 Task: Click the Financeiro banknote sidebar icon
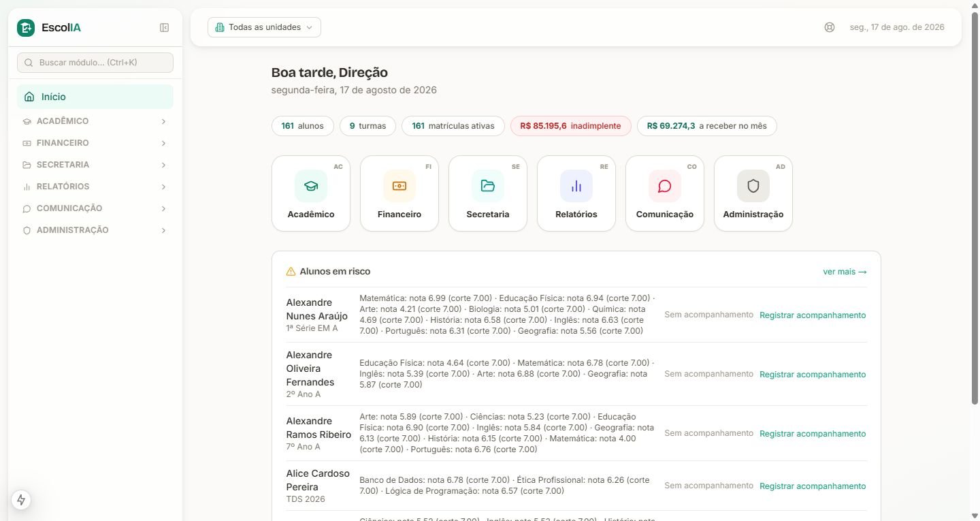pos(27,143)
